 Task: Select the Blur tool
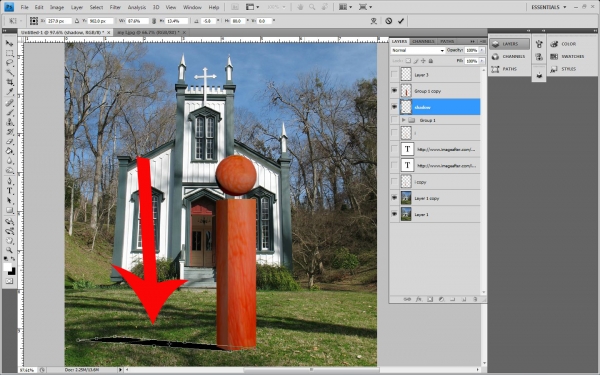coord(9,161)
